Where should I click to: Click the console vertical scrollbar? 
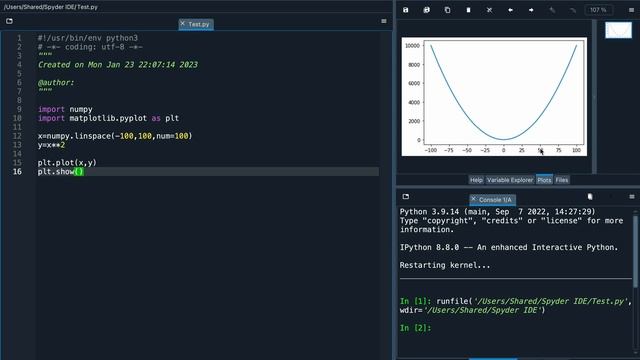point(635,251)
